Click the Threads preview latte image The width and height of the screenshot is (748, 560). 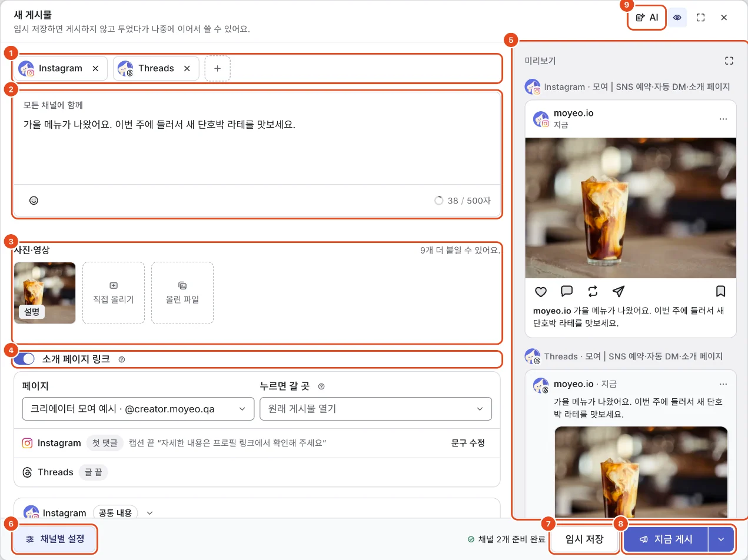pos(641,472)
